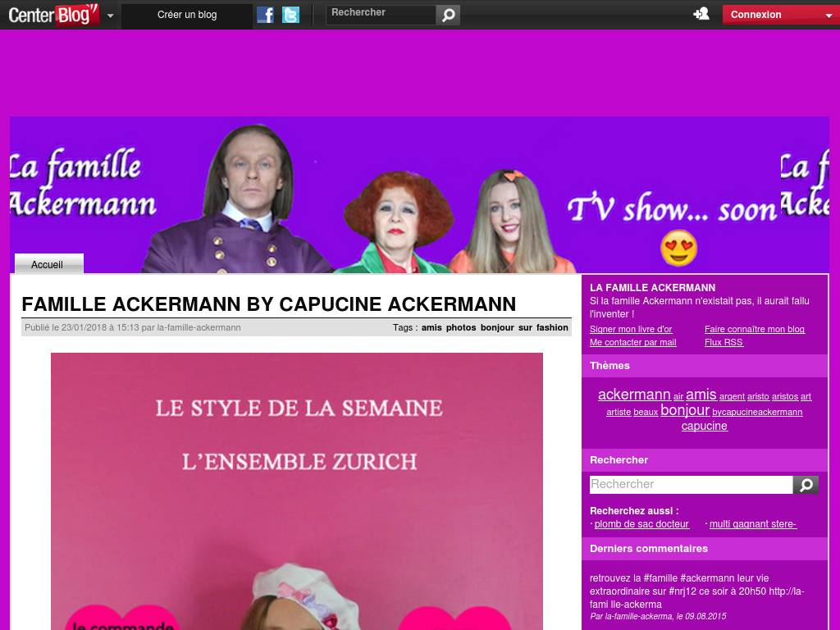
Task: Click Faire connaître mon blog link
Action: tap(754, 329)
